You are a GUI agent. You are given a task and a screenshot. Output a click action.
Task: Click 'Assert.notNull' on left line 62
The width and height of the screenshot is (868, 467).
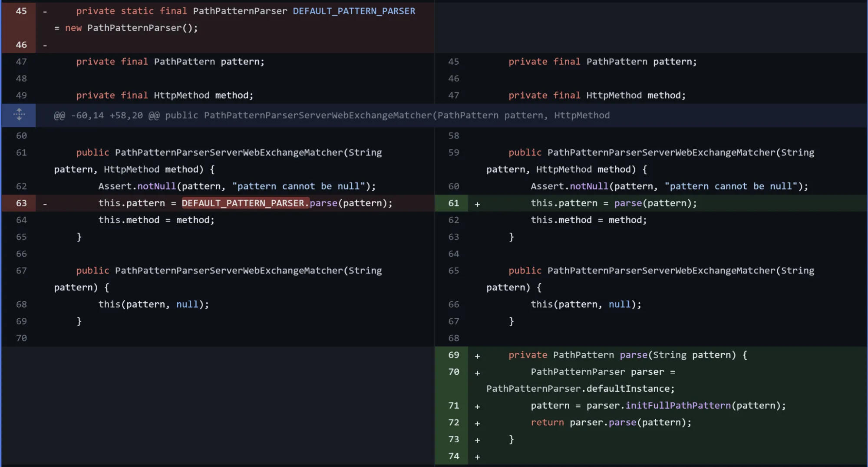click(x=137, y=186)
